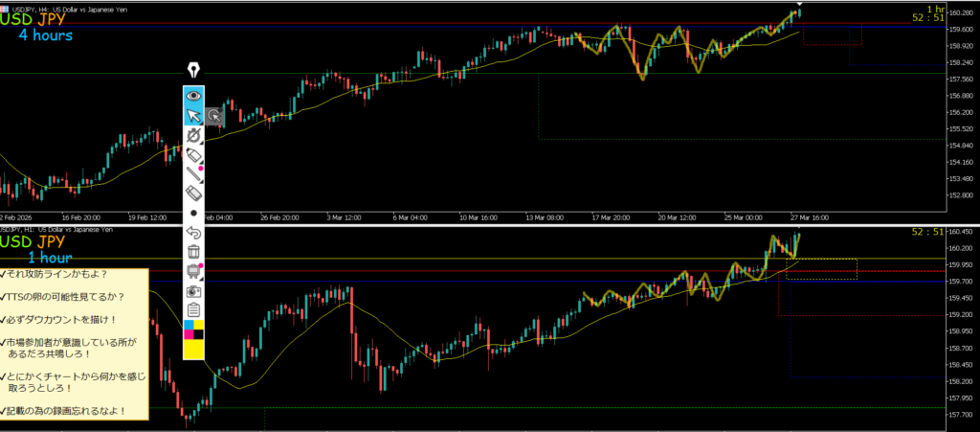Click the '27 Mar 16:00' date label
980x432 pixels.
[809, 217]
